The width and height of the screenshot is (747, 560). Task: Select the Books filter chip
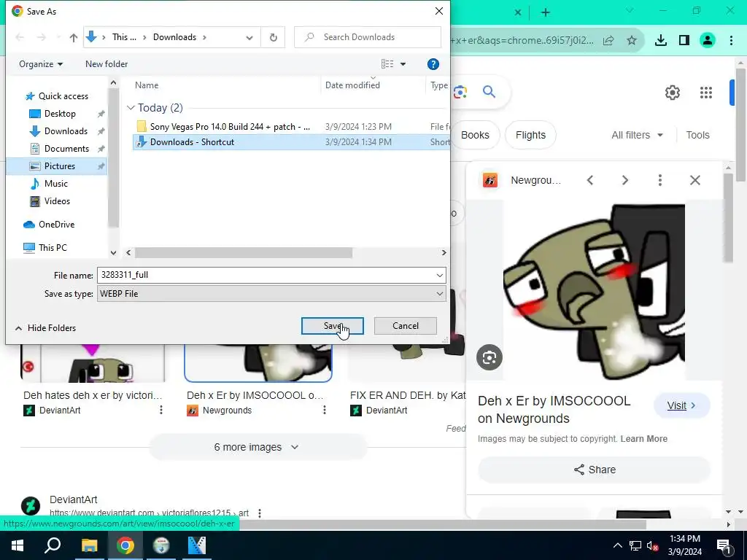click(x=475, y=135)
